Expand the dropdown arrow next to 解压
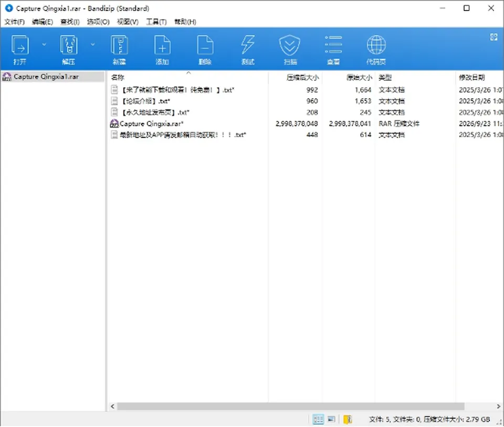The height and width of the screenshot is (427, 504). (x=92, y=44)
